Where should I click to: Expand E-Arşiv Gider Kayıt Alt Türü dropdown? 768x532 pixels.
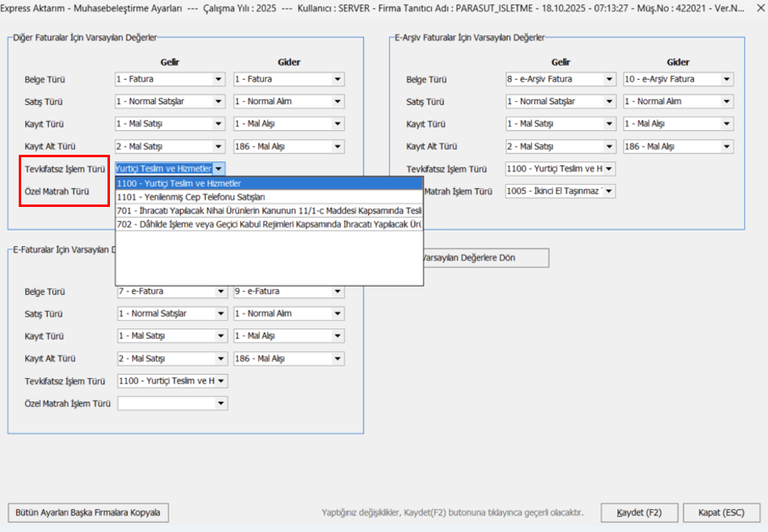point(678,147)
